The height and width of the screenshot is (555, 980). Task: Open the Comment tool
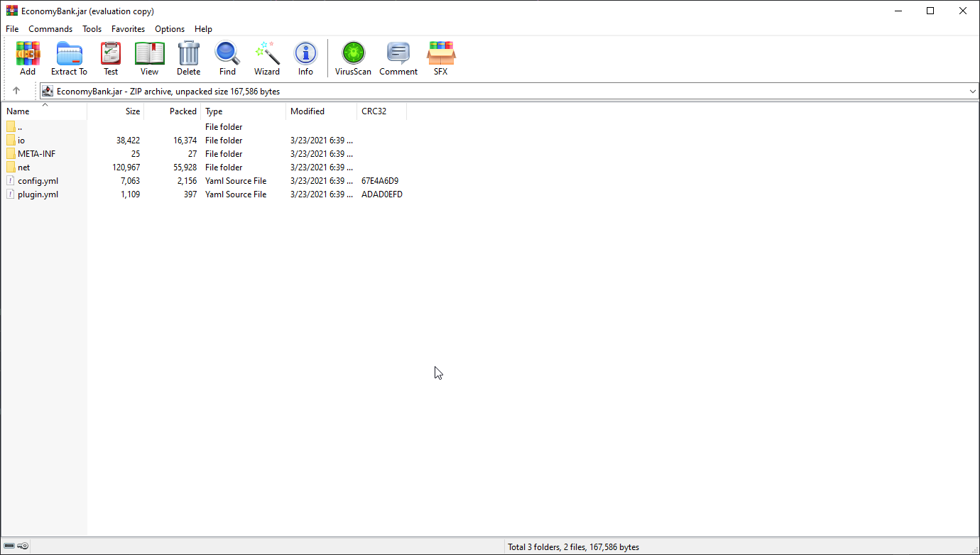[x=398, y=58]
